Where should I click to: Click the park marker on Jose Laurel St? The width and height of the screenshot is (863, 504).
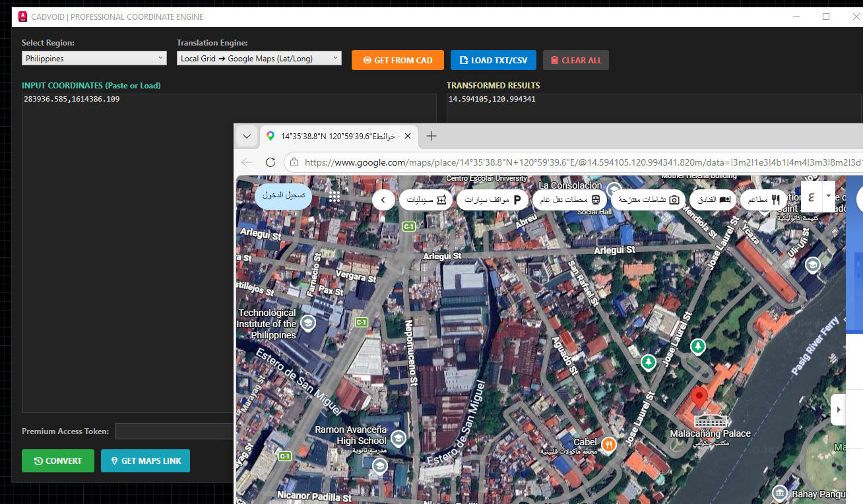[x=698, y=346]
